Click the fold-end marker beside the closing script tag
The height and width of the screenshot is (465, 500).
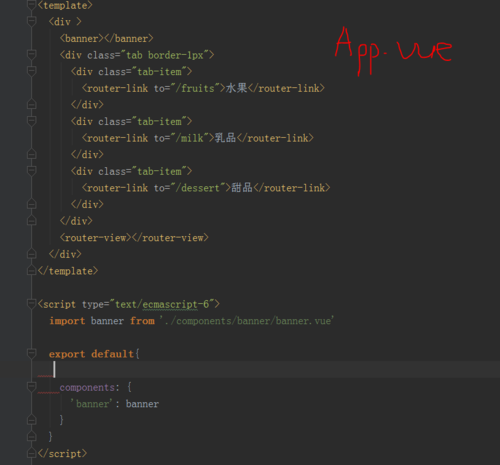coord(31,453)
